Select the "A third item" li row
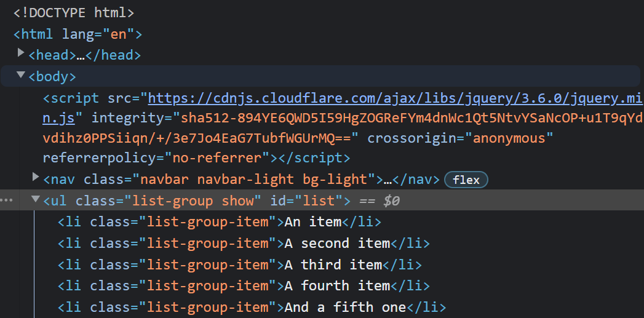This screenshot has height=318, width=644. tap(240, 265)
